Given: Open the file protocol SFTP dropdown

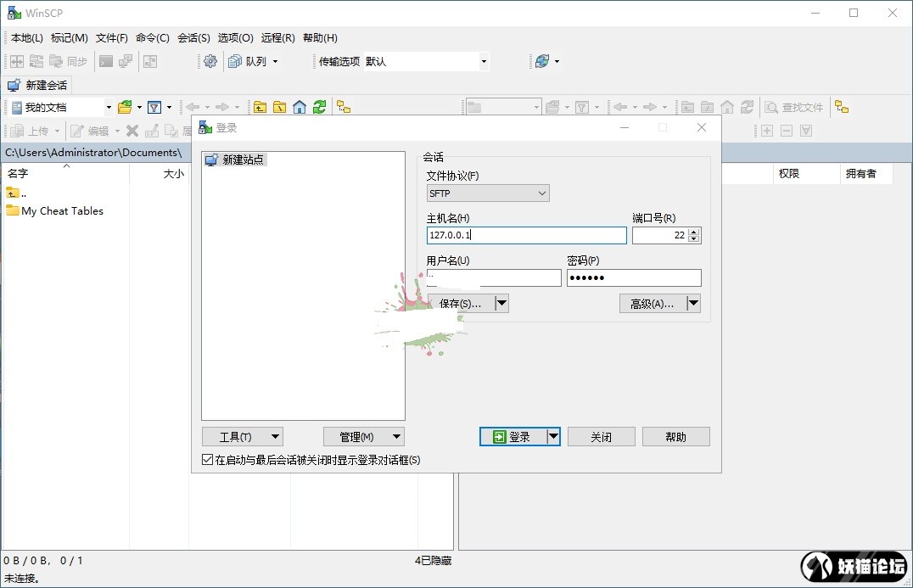Looking at the screenshot, I should click(488, 193).
